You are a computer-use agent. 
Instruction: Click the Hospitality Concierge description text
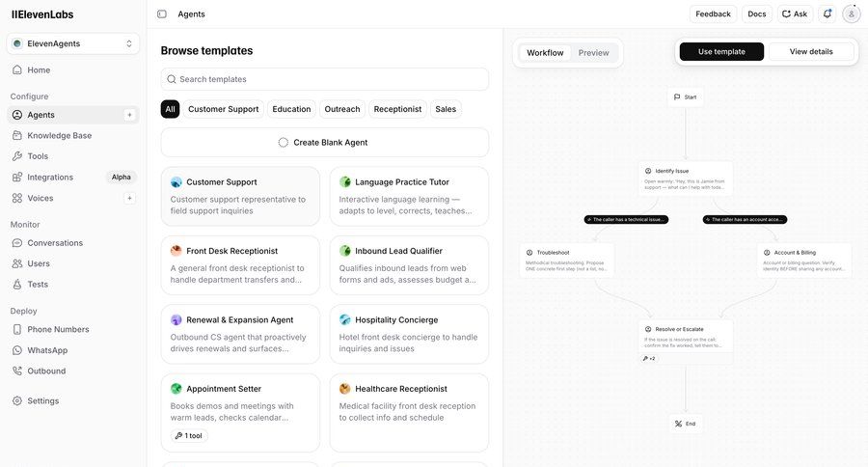tap(408, 343)
